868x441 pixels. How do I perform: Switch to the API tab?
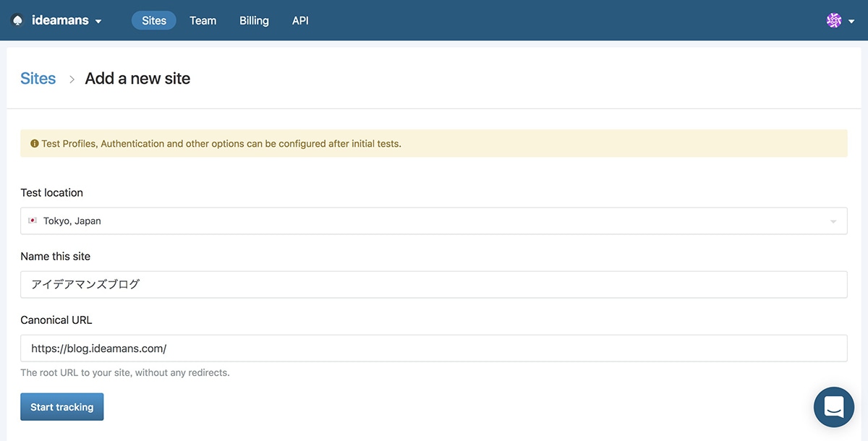coord(300,20)
